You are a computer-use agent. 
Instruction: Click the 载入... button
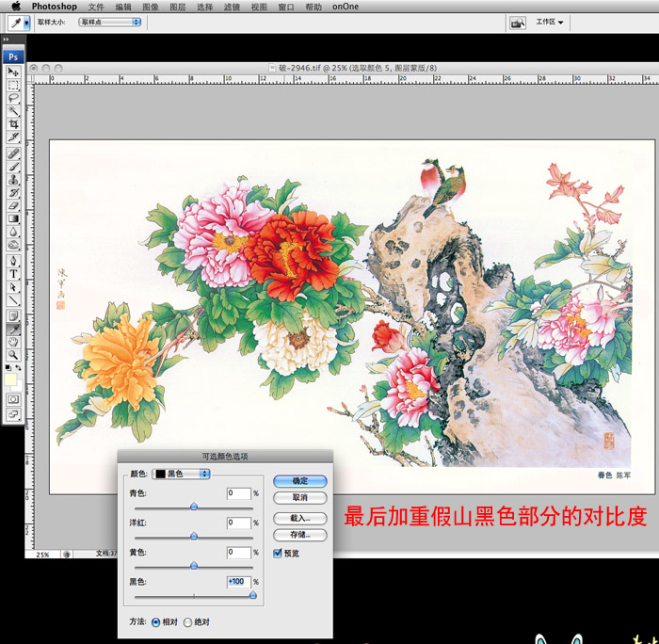(300, 519)
